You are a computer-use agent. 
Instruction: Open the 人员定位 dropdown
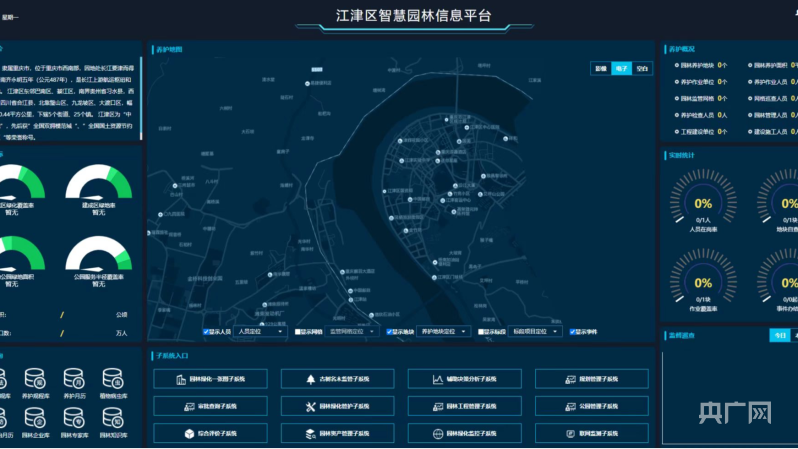[260, 331]
